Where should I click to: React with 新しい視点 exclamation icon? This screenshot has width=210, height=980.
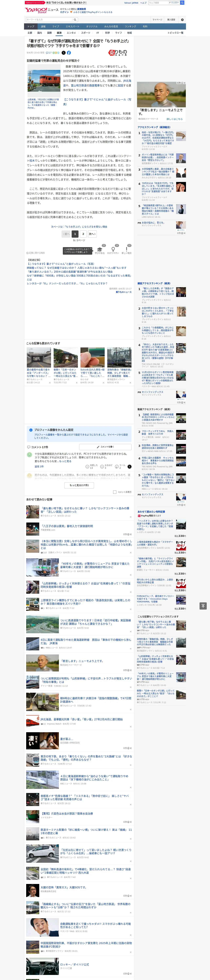pyautogui.click(x=127, y=249)
